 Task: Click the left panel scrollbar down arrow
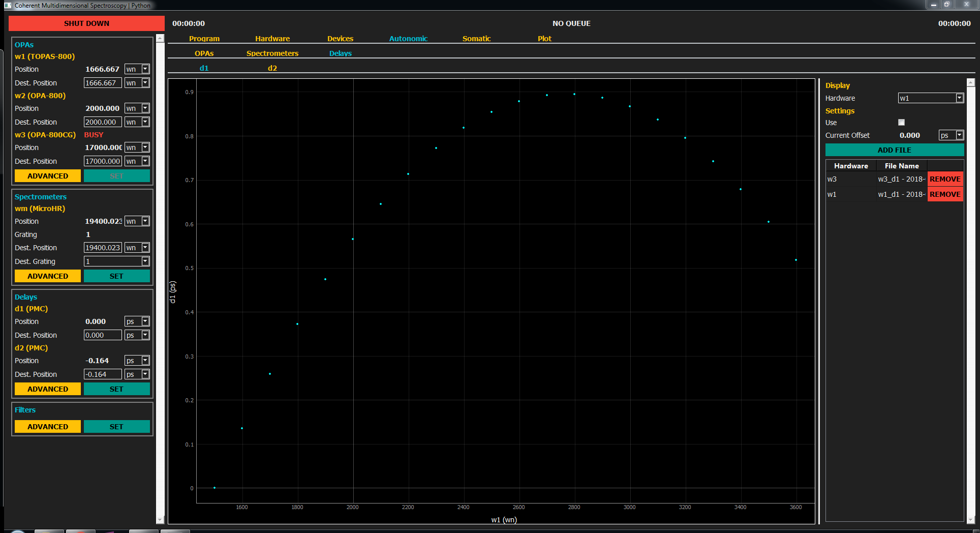(160, 520)
